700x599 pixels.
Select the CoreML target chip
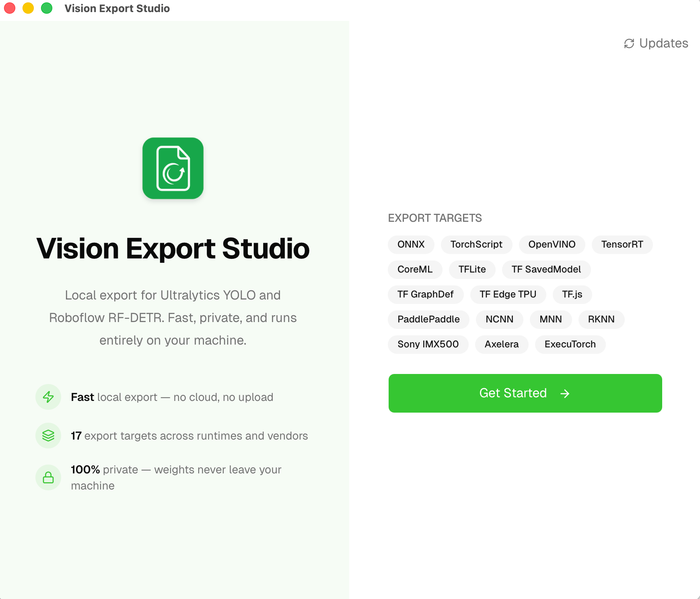click(415, 269)
